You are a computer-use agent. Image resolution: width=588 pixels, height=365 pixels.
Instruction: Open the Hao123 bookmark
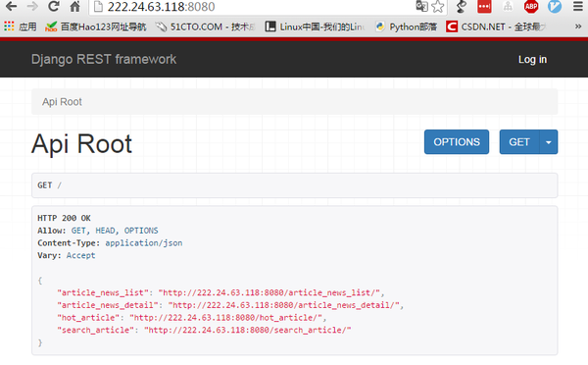pyautogui.click(x=96, y=26)
